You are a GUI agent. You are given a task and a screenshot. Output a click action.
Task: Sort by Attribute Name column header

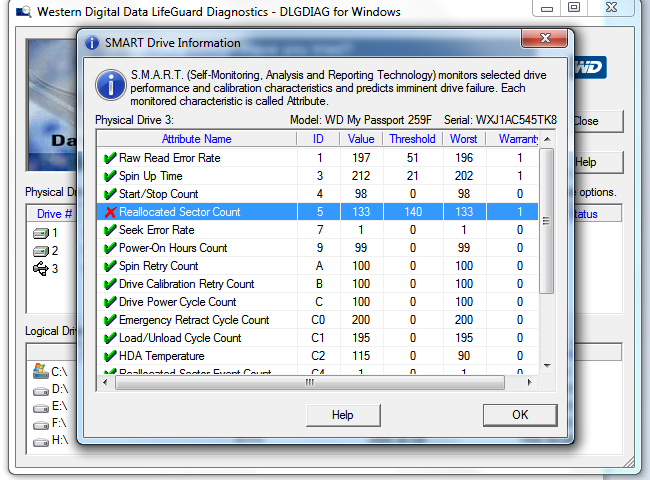[196, 139]
